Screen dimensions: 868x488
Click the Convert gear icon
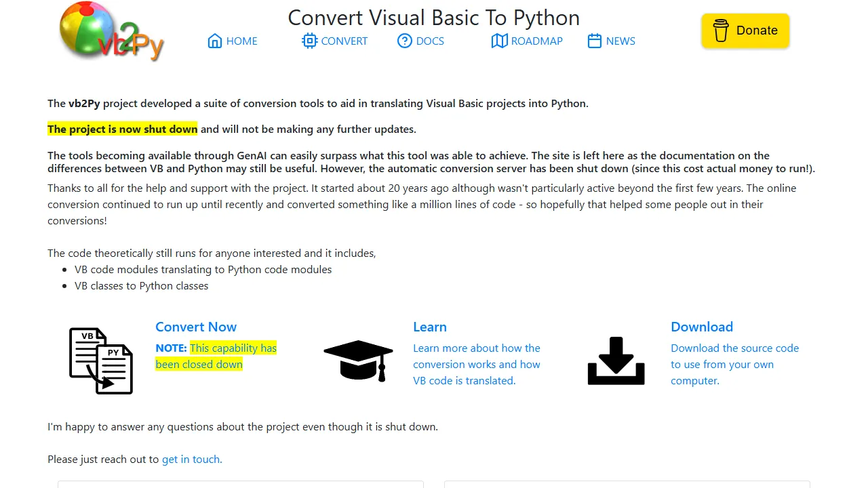pos(309,41)
